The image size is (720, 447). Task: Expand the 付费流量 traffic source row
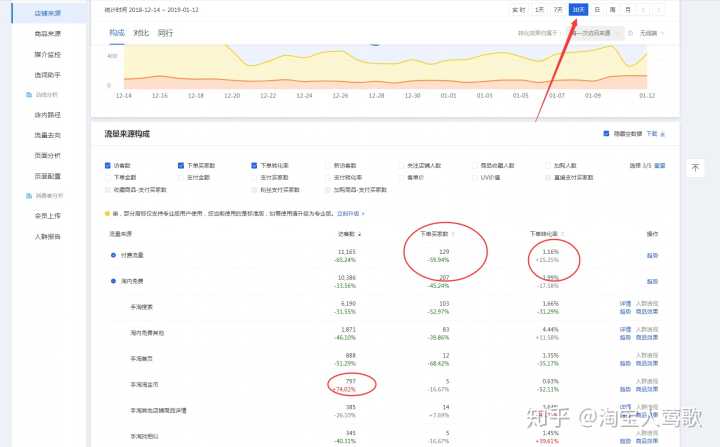pos(113,255)
